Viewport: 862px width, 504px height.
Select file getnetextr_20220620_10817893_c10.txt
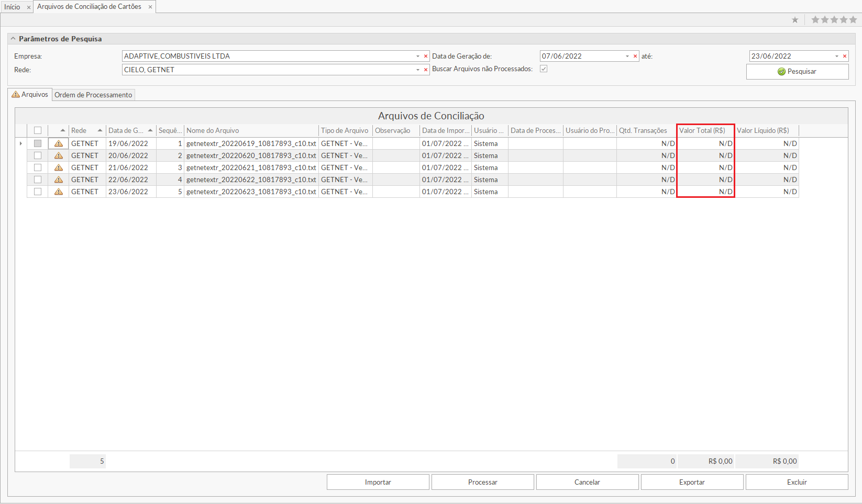[x=251, y=155]
